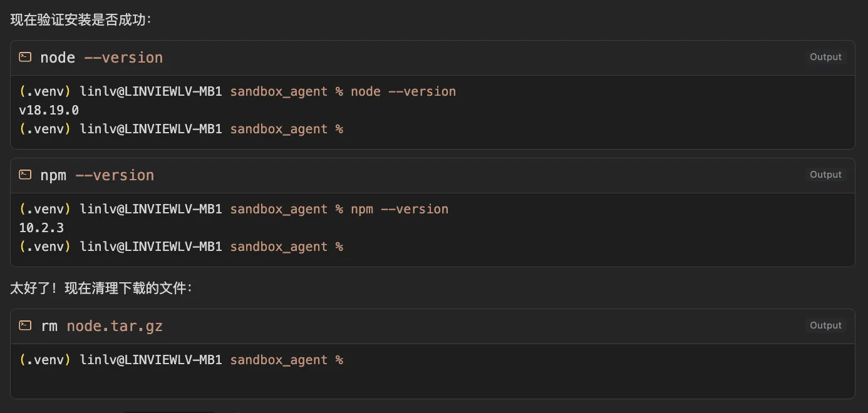Screen dimensions: 868x413
Task: Open Output for the node --version command
Action: click(x=825, y=57)
